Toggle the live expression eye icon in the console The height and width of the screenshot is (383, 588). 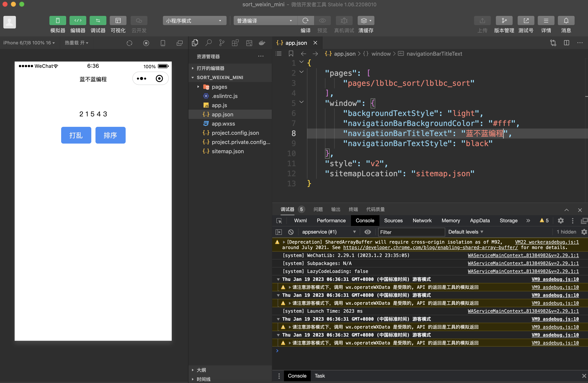367,232
